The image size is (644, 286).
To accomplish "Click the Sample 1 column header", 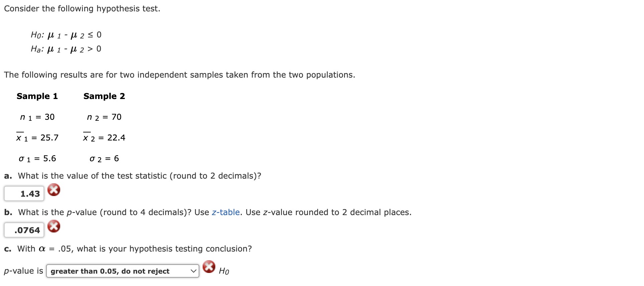I will point(37,96).
